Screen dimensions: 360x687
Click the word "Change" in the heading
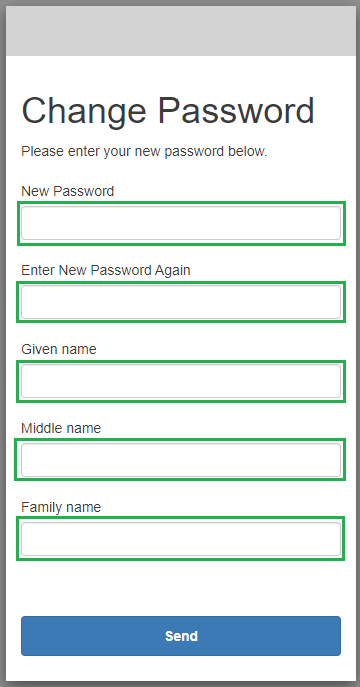(x=84, y=111)
